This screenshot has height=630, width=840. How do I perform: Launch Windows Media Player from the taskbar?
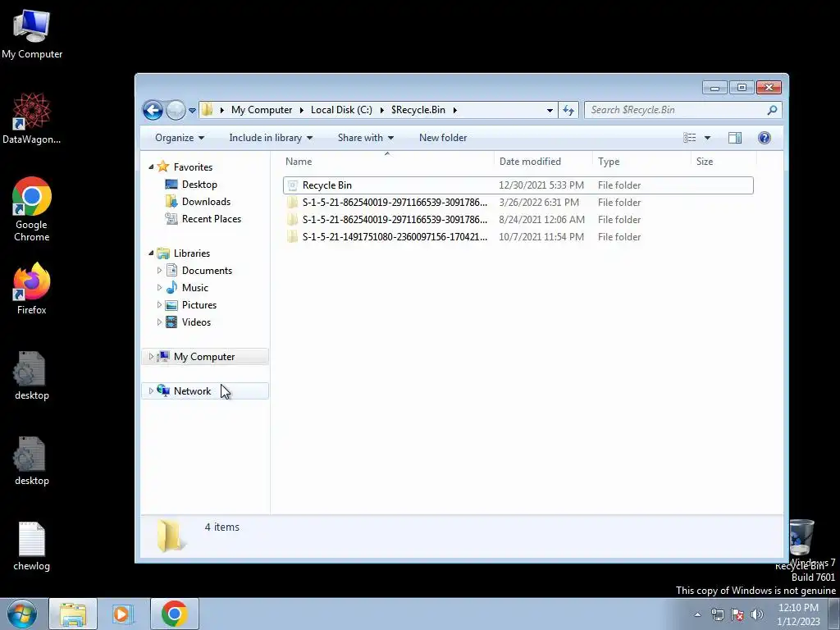click(123, 614)
